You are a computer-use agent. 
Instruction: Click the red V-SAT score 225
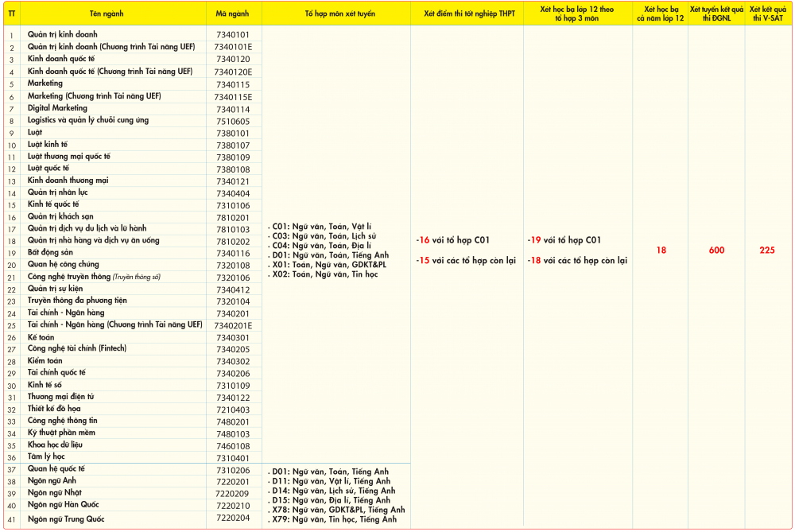pos(767,250)
